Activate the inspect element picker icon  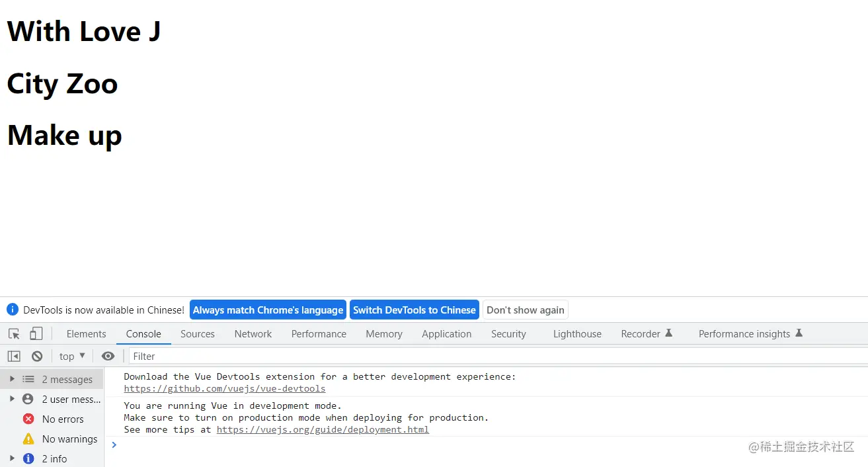click(x=14, y=334)
